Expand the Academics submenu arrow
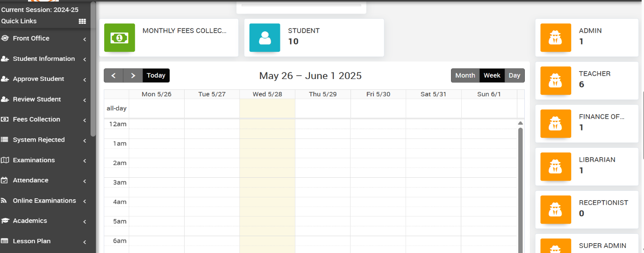The image size is (644, 253). 85,222
